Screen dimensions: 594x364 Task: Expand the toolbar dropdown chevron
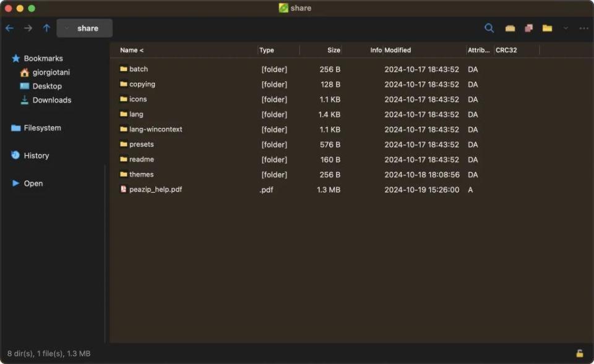tap(566, 28)
